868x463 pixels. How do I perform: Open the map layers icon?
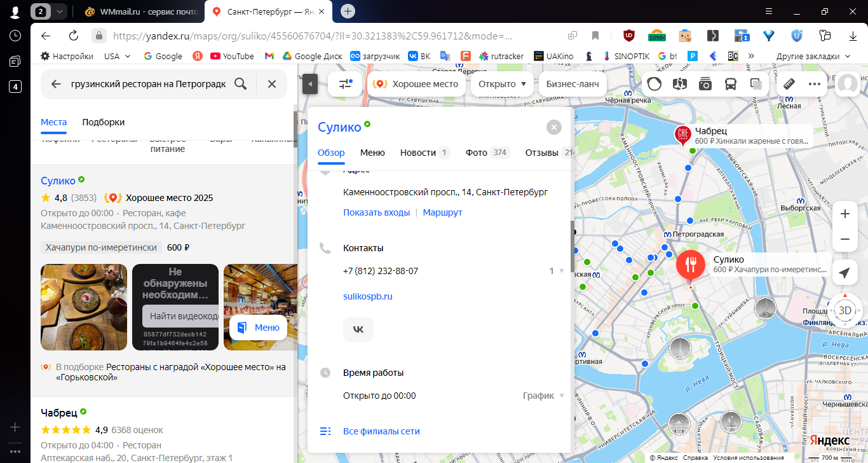coord(756,84)
